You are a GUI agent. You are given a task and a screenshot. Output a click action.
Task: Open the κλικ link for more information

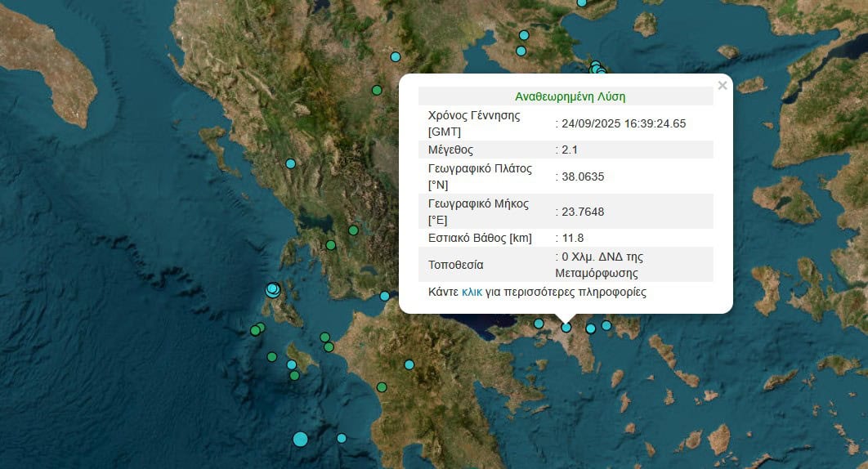point(472,292)
